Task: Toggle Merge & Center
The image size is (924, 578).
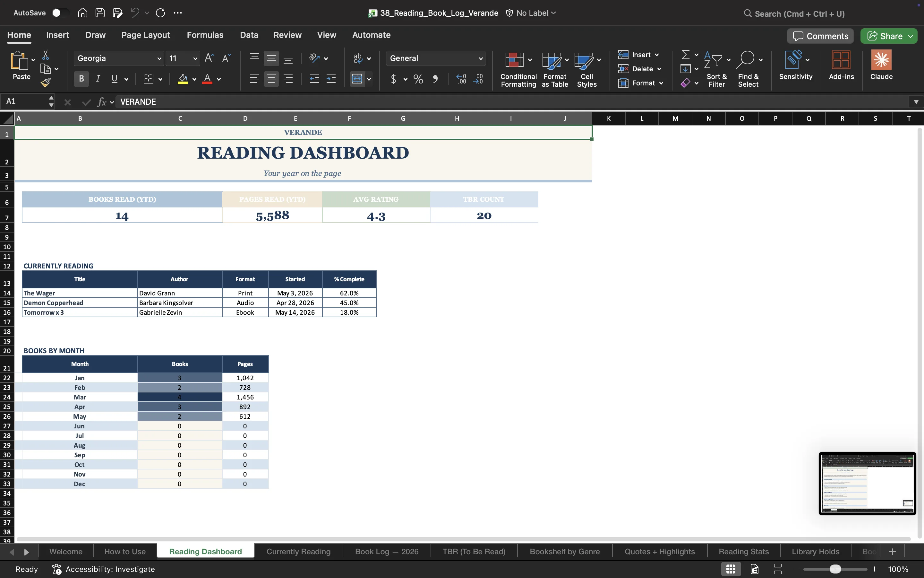Action: [x=357, y=79]
